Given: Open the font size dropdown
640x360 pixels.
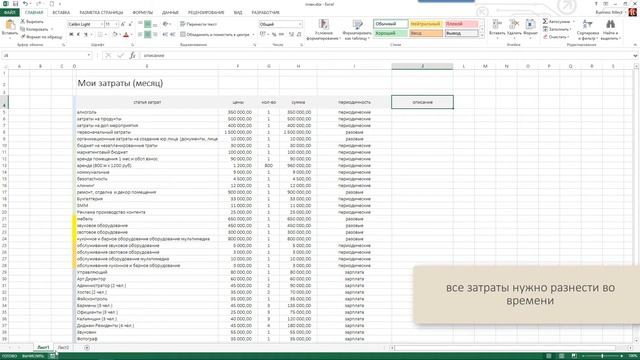Looking at the screenshot, I should pyautogui.click(x=117, y=24).
